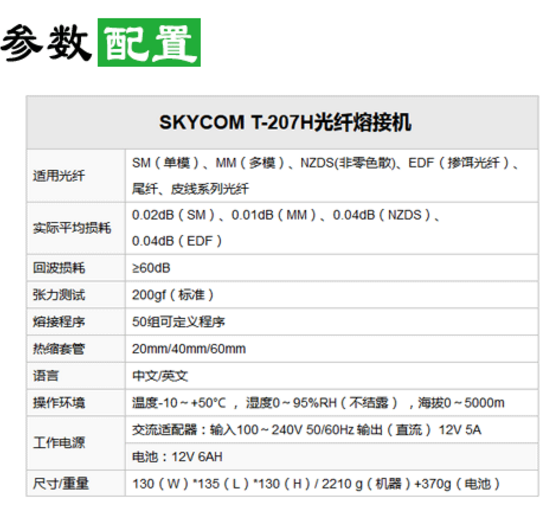Click the 张力测试 row label
Screen dimensions: 555x505
(x=59, y=295)
